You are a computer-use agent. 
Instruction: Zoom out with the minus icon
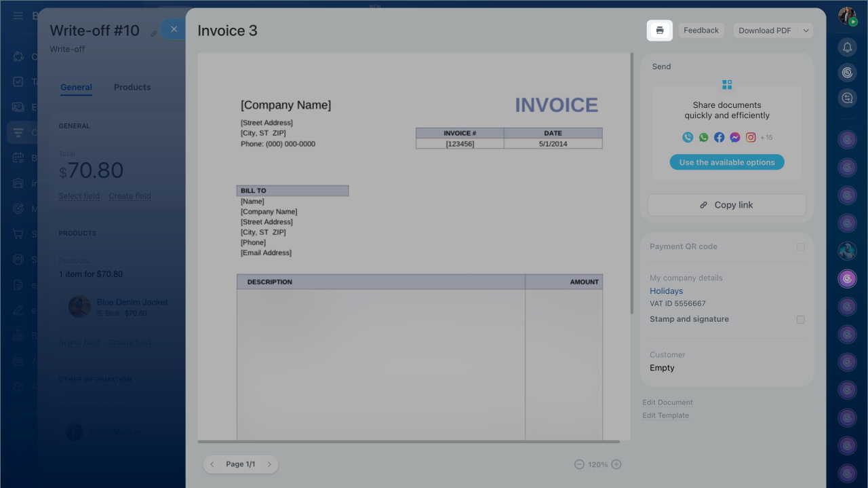(579, 464)
